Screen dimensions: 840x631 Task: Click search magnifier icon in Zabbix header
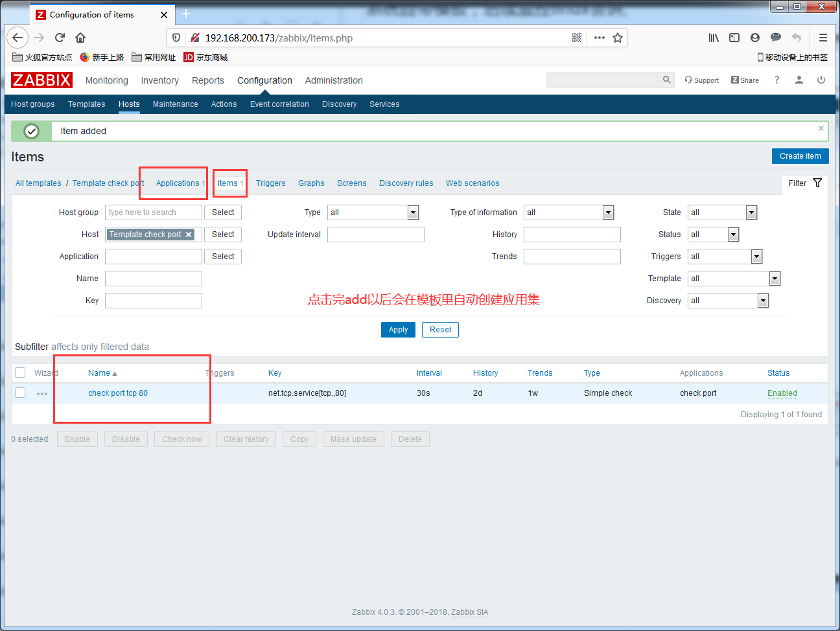click(667, 80)
